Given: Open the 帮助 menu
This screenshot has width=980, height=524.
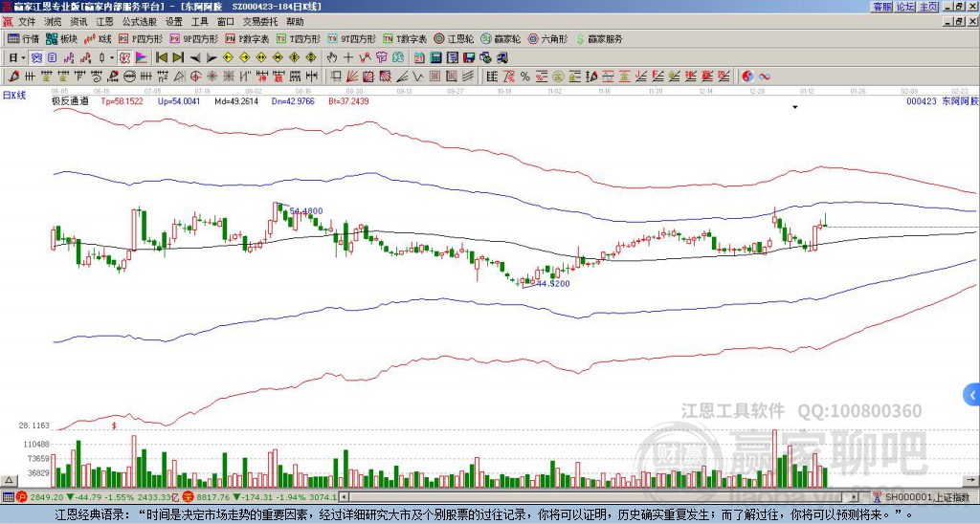Looking at the screenshot, I should (x=295, y=22).
